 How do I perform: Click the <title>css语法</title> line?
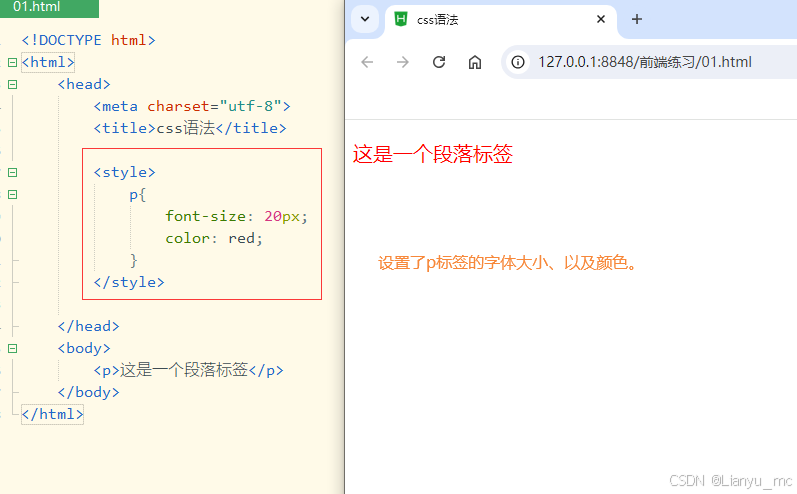click(190, 128)
